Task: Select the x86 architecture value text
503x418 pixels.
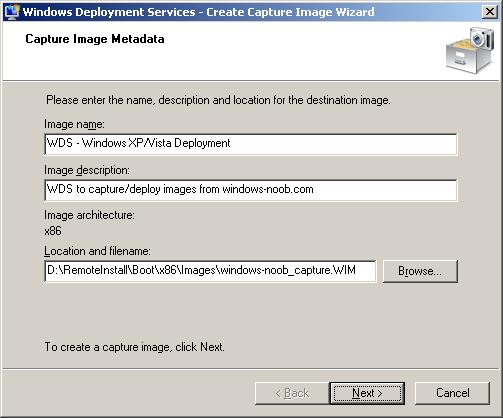Action: click(x=53, y=231)
